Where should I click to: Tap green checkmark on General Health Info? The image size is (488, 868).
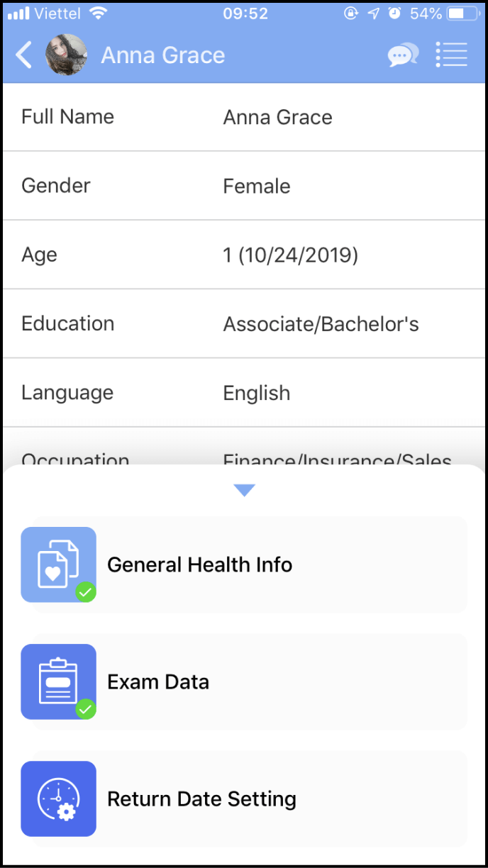click(86, 592)
